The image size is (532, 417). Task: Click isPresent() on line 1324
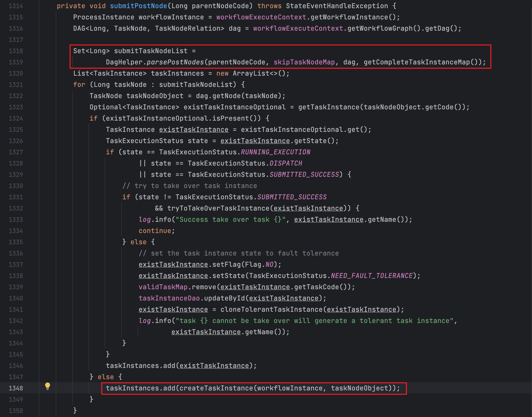point(235,118)
